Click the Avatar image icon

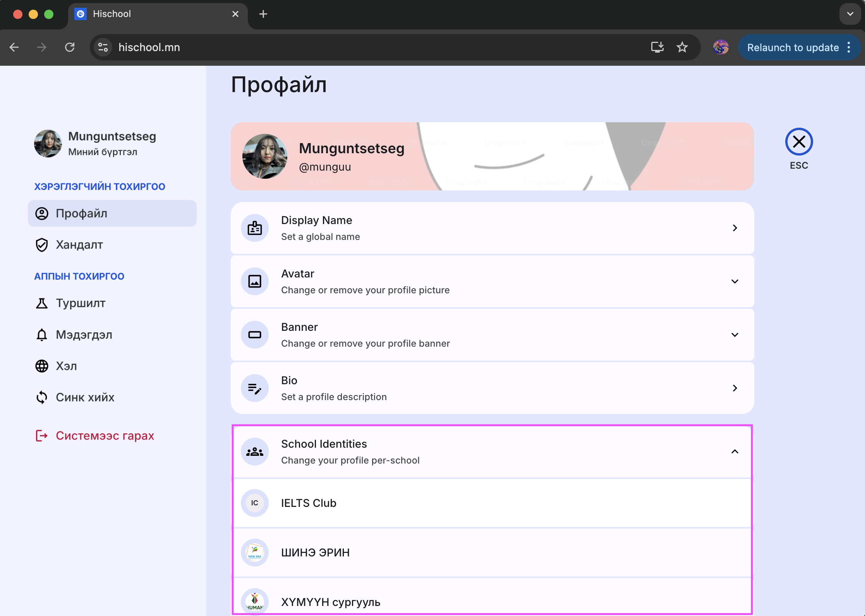click(254, 281)
